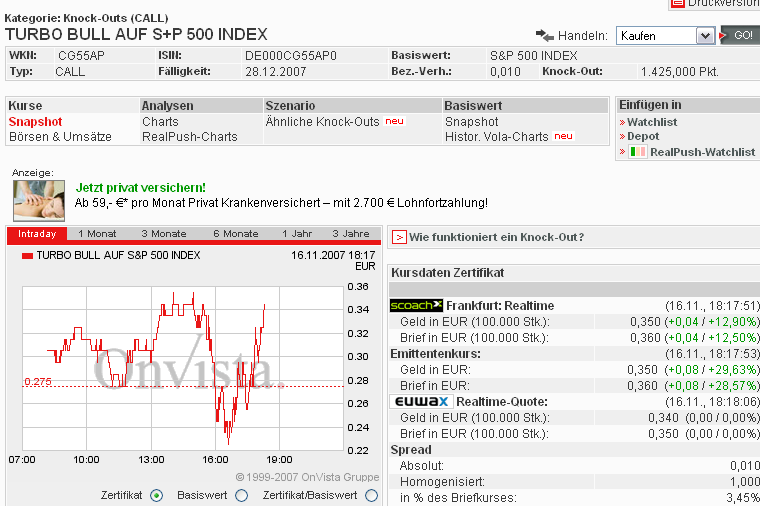
Task: Click the Basiswert value S&P 500 INDEX
Action: (534, 56)
